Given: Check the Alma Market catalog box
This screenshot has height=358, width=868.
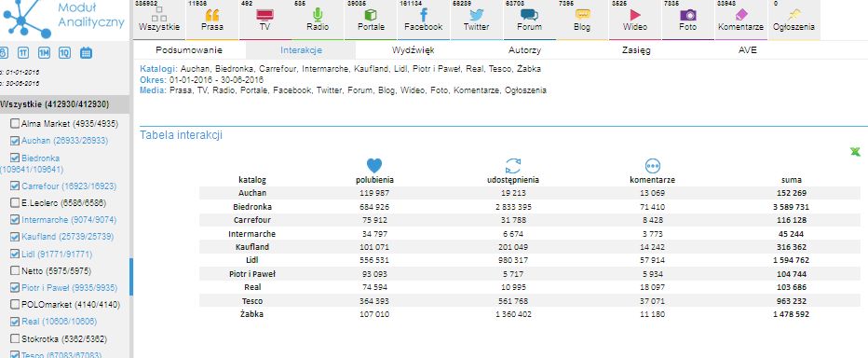Looking at the screenshot, I should click(x=15, y=124).
